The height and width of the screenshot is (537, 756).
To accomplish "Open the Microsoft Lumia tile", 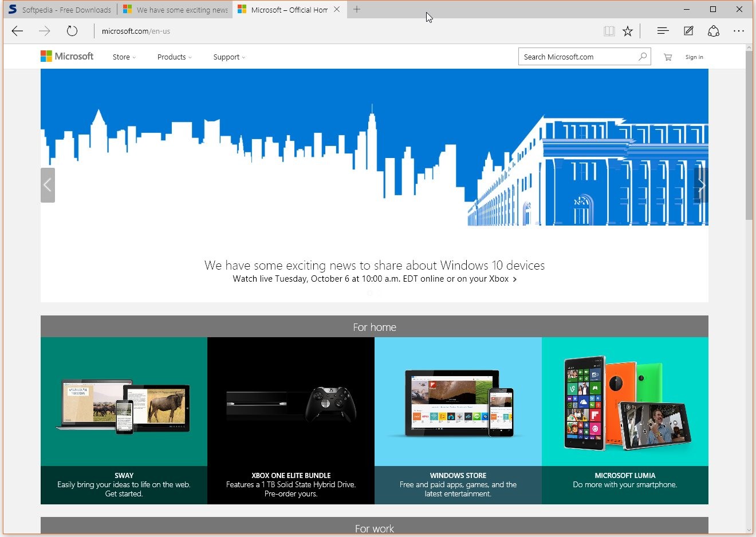I will 625,421.
